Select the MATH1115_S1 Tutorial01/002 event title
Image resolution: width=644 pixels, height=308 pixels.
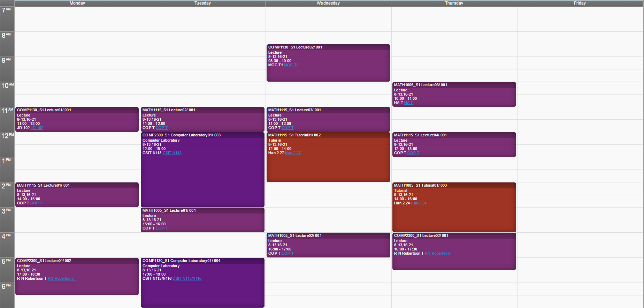(x=294, y=135)
